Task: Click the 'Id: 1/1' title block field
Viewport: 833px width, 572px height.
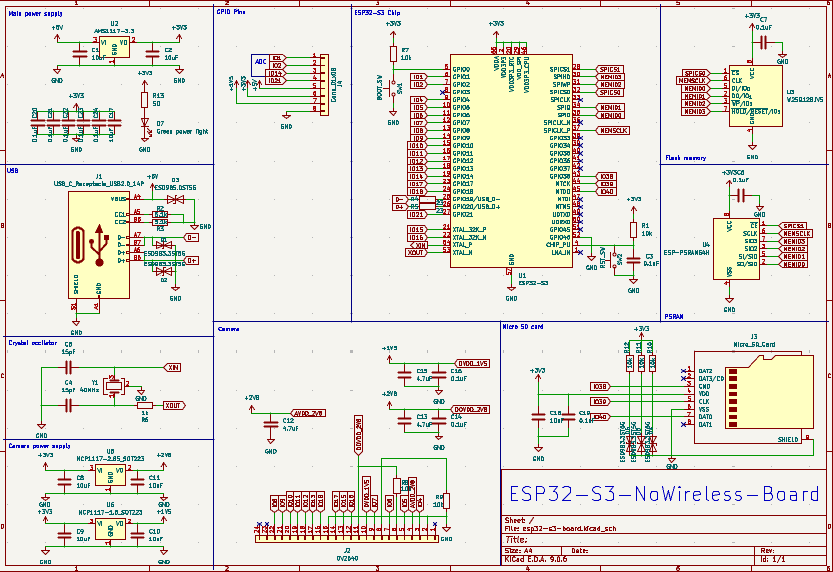Action: pyautogui.click(x=773, y=559)
